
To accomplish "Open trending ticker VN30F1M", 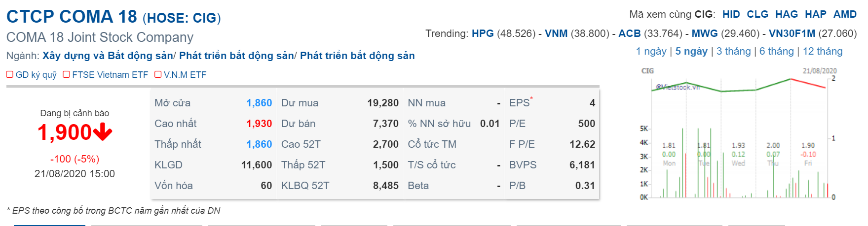I will pyautogui.click(x=792, y=33).
